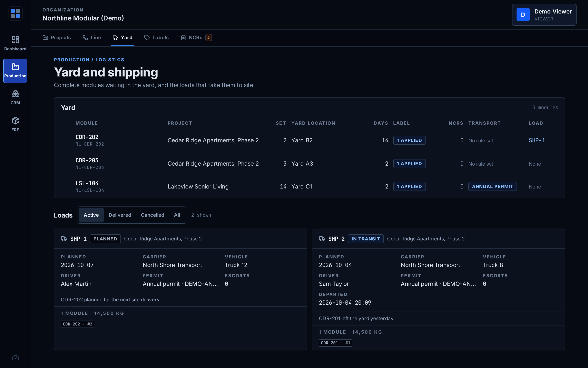Open the SHP-1 load link in Yard table
This screenshot has width=588, height=368.
tap(537, 140)
